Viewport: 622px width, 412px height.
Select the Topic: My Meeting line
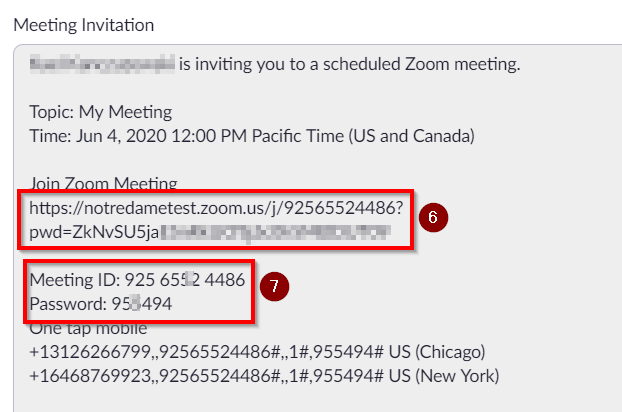101,112
